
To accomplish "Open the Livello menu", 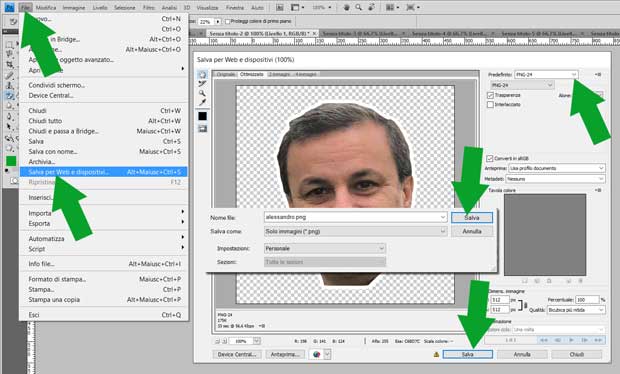I will point(100,8).
